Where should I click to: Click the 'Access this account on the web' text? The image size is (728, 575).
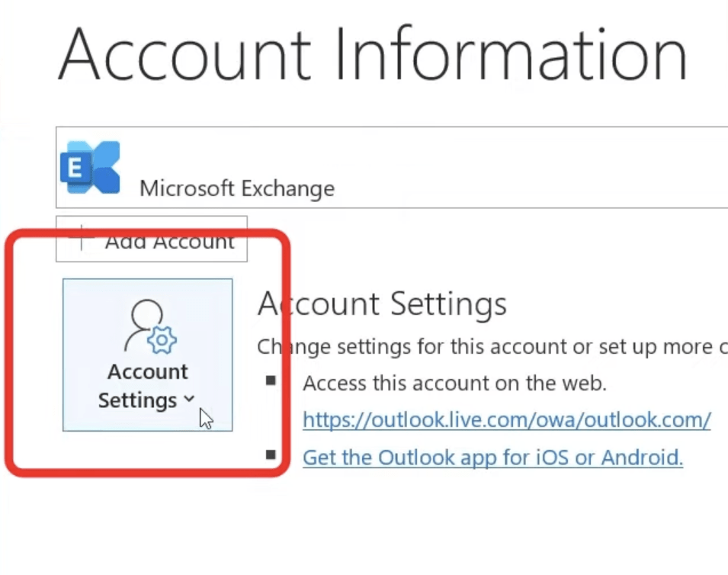pyautogui.click(x=454, y=384)
